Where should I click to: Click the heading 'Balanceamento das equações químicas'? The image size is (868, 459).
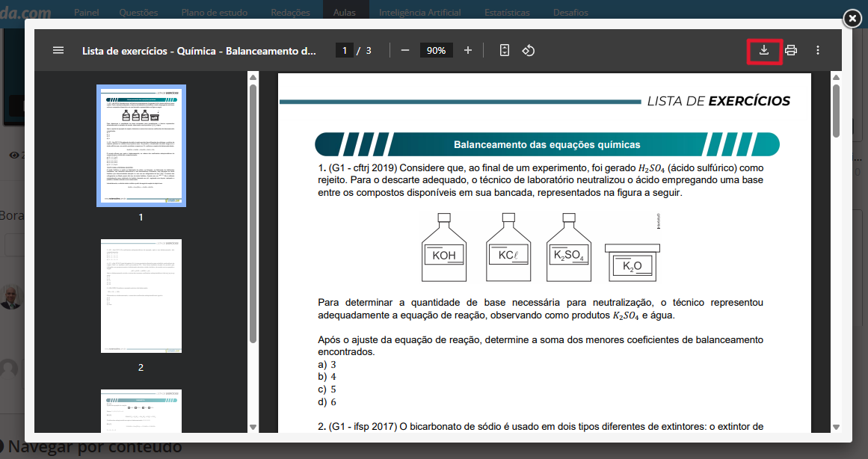(547, 144)
